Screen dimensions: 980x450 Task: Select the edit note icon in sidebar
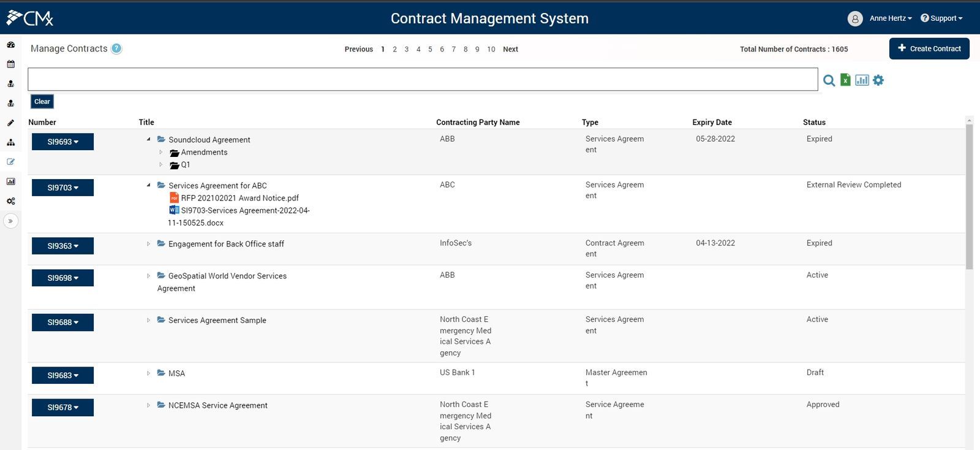(x=10, y=162)
